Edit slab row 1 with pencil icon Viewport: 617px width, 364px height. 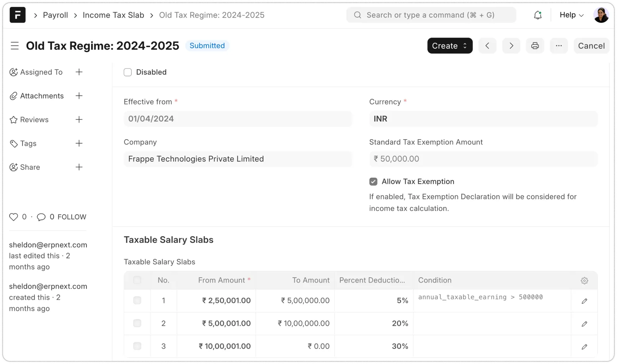(584, 301)
